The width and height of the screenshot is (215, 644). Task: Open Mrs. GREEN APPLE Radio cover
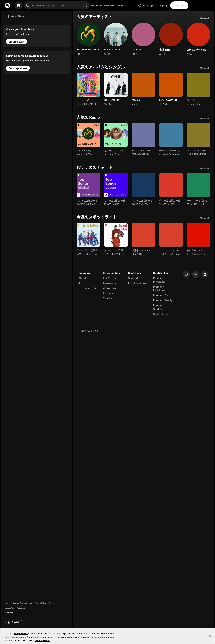(x=88, y=135)
